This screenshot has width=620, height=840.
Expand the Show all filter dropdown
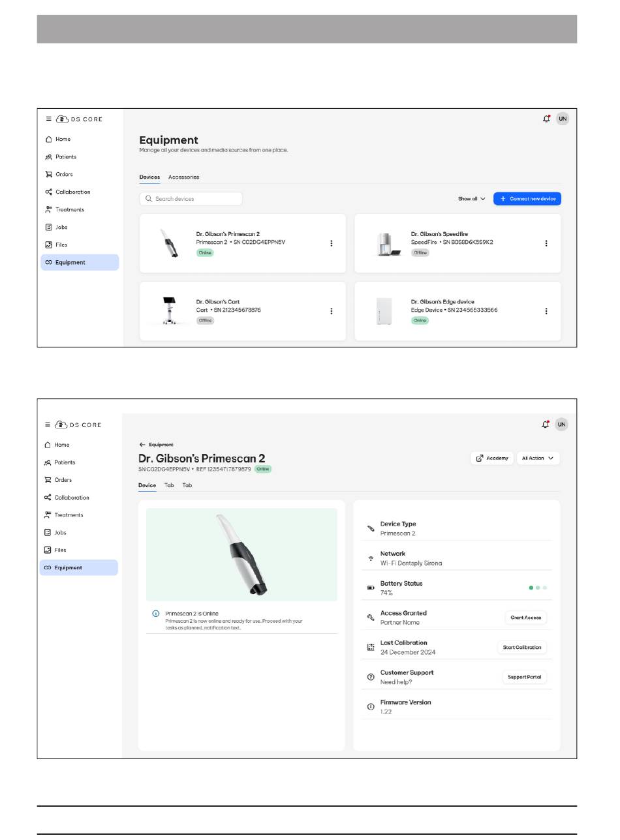pyautogui.click(x=472, y=199)
